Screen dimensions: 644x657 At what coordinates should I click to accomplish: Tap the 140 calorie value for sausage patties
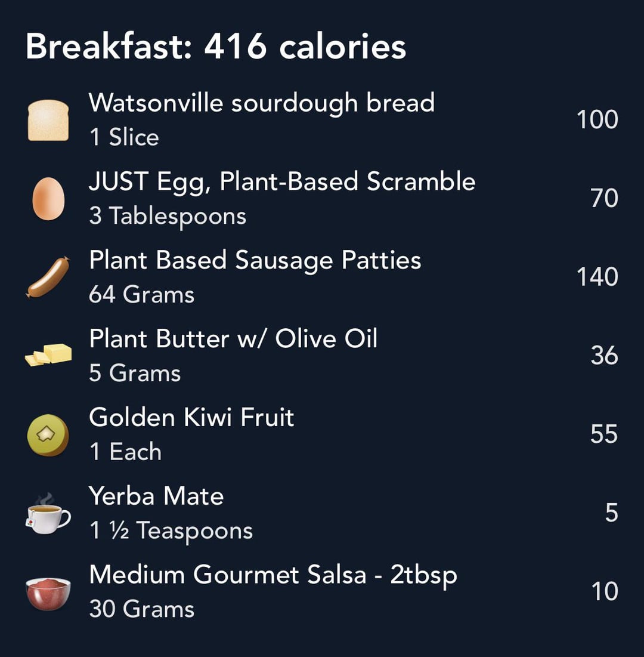(x=597, y=277)
